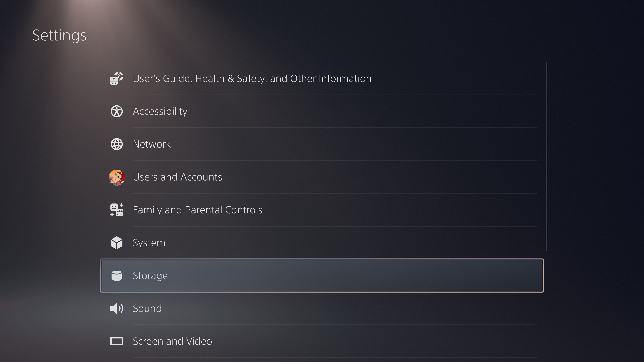Viewport: 644px width, 362px height.
Task: Go to Screen and Video settings
Action: pos(172,341)
